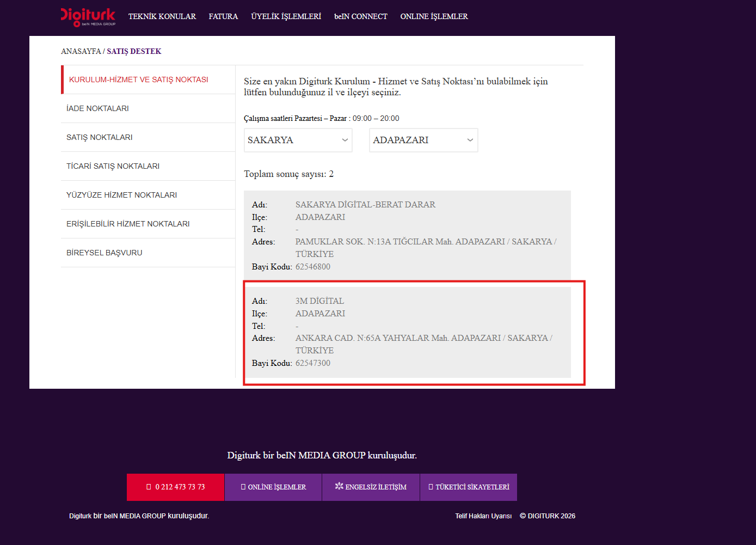Viewport: 756px width, 545px height.
Task: Click the Digiturk logo
Action: point(88,17)
